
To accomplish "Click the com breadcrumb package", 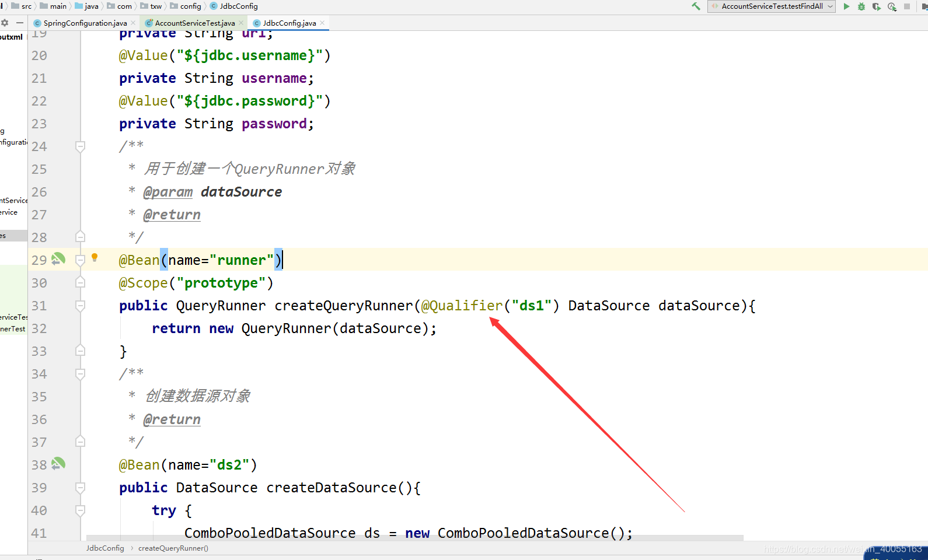I will point(120,6).
